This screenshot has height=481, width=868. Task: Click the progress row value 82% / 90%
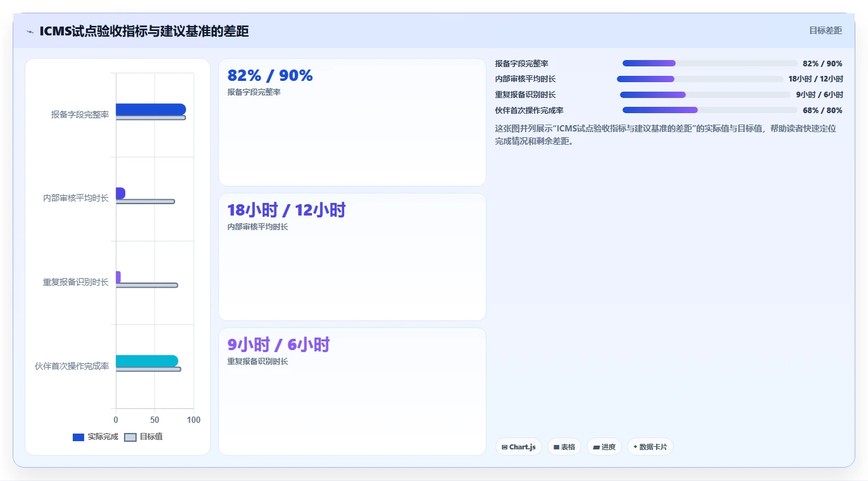point(822,63)
